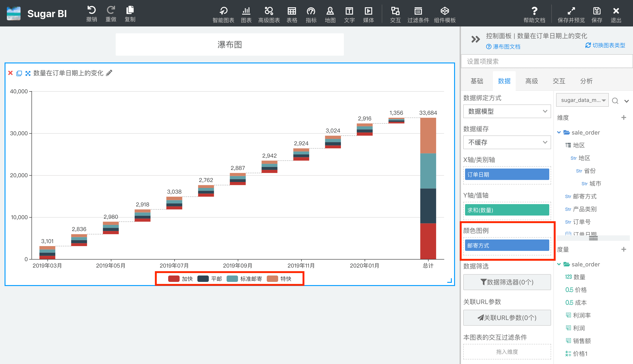Collapse the sale_order folder under 度量
This screenshot has height=364, width=633.
point(559,264)
